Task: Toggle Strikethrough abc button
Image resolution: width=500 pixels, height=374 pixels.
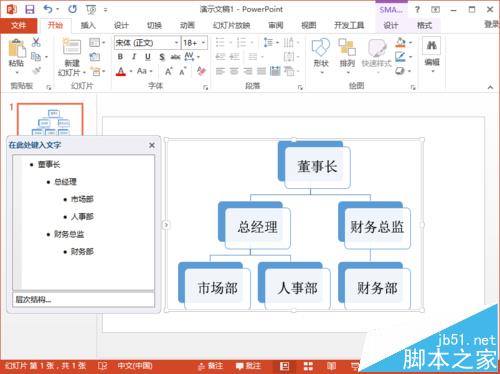Action: [x=175, y=57]
